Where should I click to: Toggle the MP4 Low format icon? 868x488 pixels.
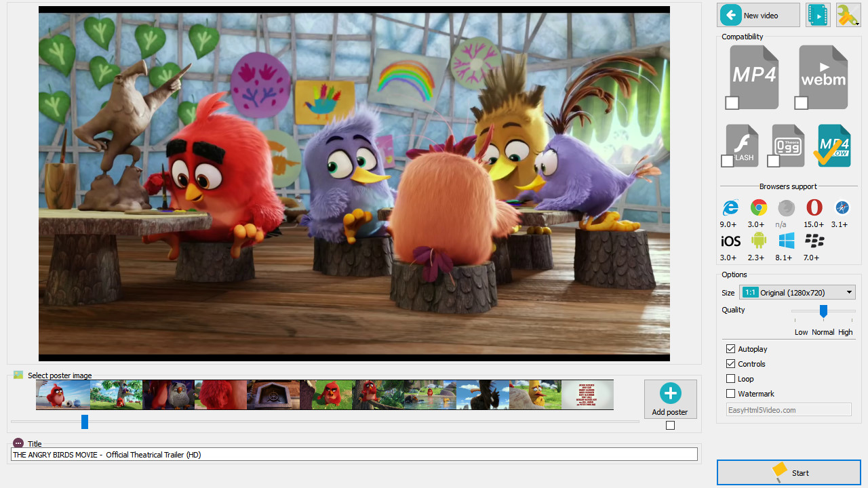(833, 145)
